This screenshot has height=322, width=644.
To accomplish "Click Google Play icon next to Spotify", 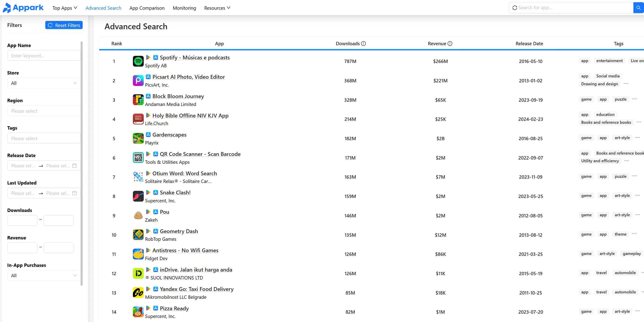I will click(148, 57).
